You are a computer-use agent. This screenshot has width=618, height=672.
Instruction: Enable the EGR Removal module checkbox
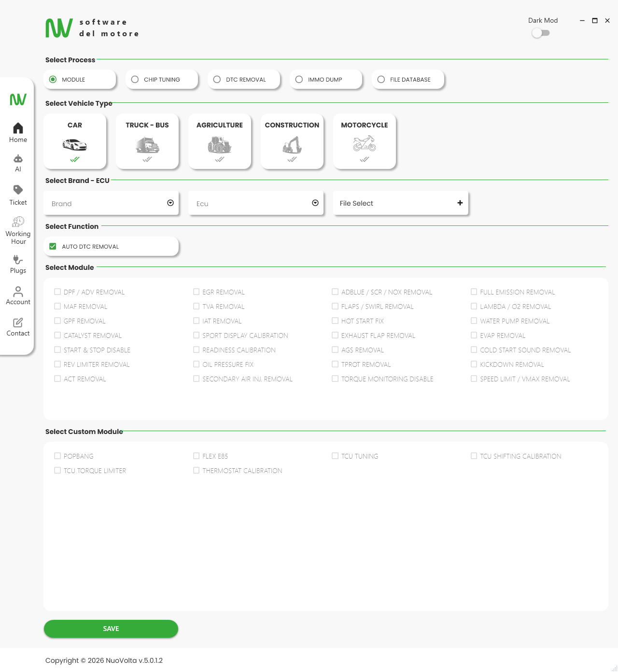pyautogui.click(x=197, y=292)
